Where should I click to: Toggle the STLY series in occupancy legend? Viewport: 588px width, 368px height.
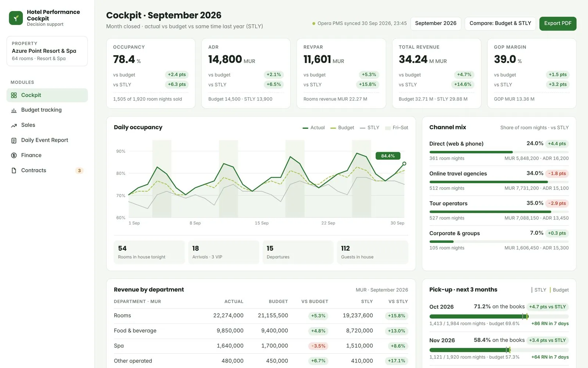[x=369, y=128]
